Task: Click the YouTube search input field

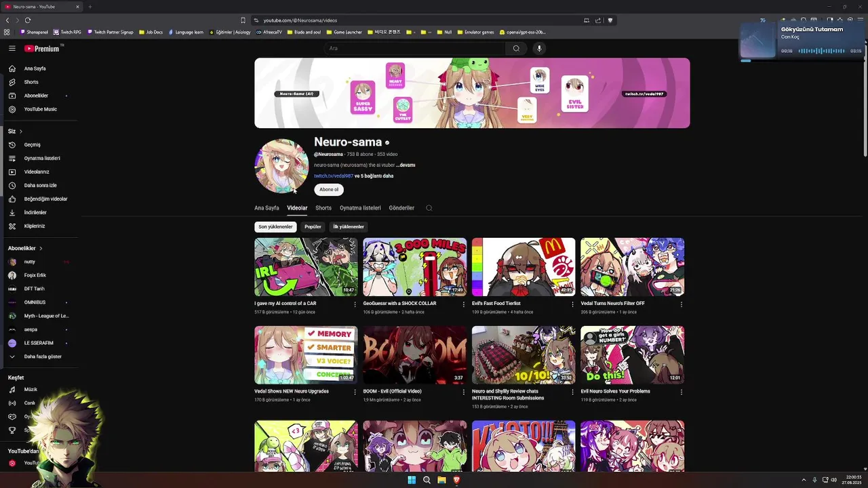Action: [x=414, y=48]
